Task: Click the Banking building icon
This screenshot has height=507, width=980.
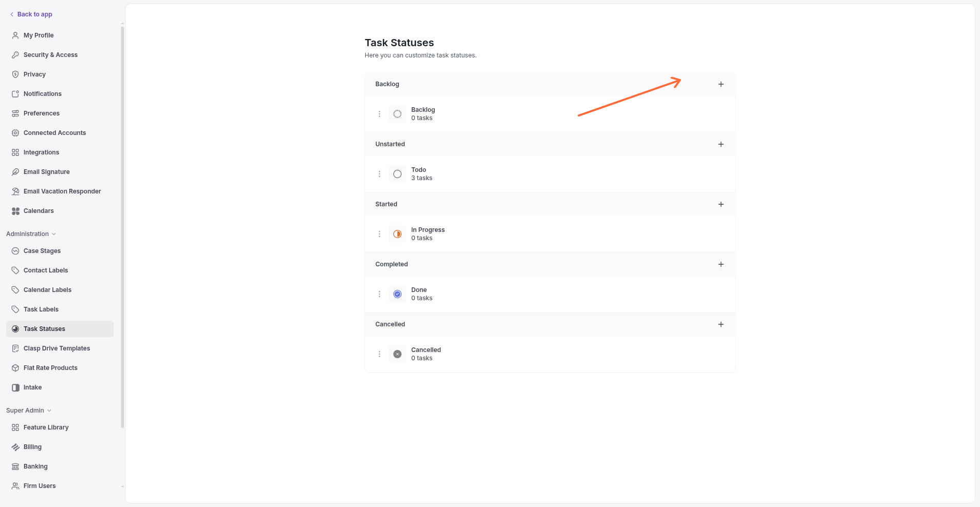Action: pyautogui.click(x=15, y=466)
